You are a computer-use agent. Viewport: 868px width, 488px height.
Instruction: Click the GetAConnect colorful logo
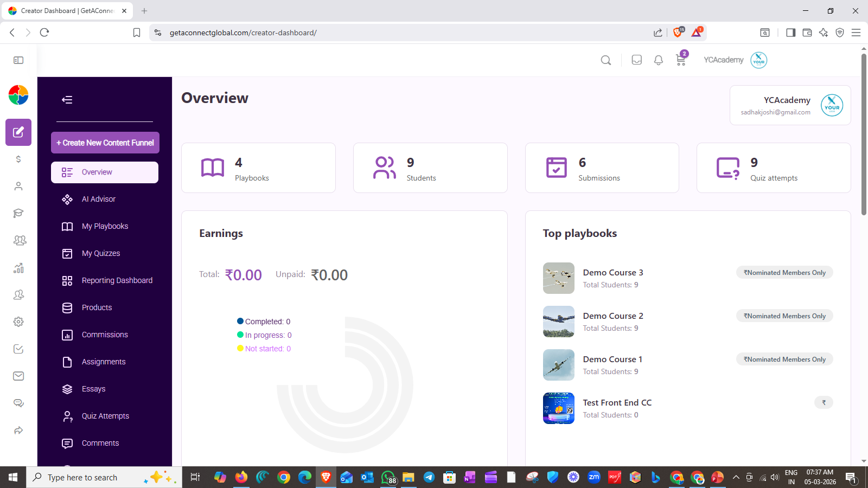click(18, 95)
